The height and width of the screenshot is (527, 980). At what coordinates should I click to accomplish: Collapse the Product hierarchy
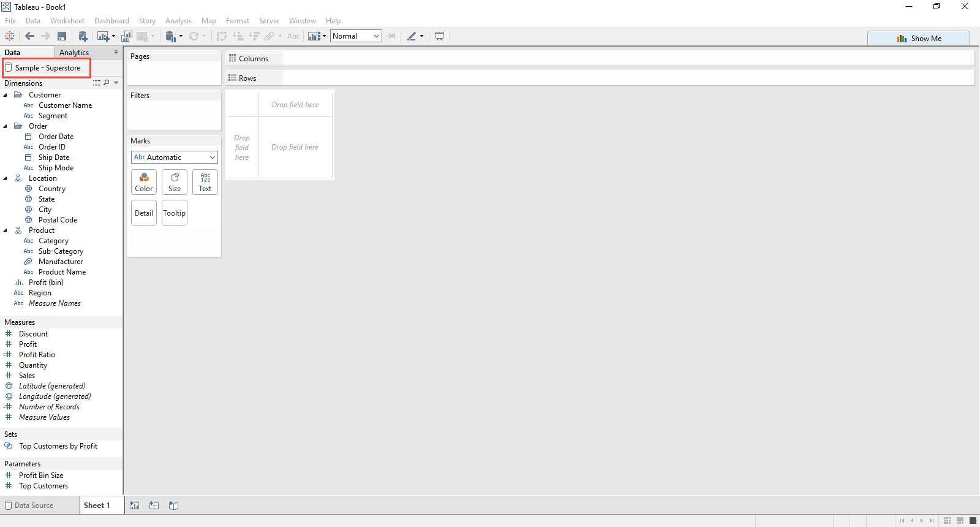(6, 230)
